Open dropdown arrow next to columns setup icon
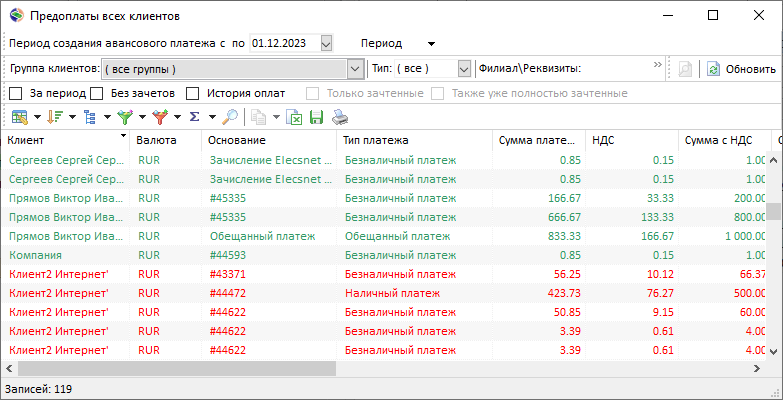 click(x=37, y=117)
